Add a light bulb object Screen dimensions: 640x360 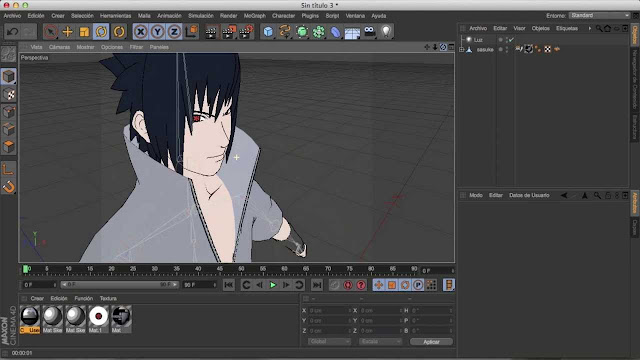pos(386,31)
